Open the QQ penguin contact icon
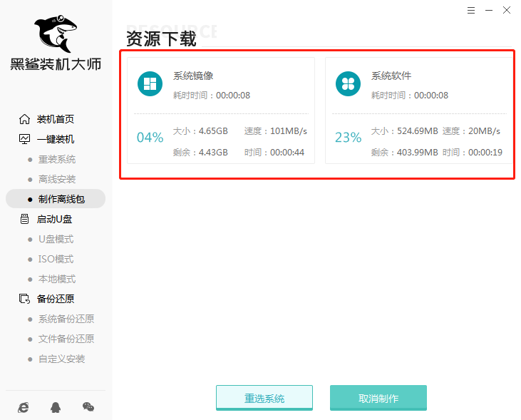 (56, 406)
